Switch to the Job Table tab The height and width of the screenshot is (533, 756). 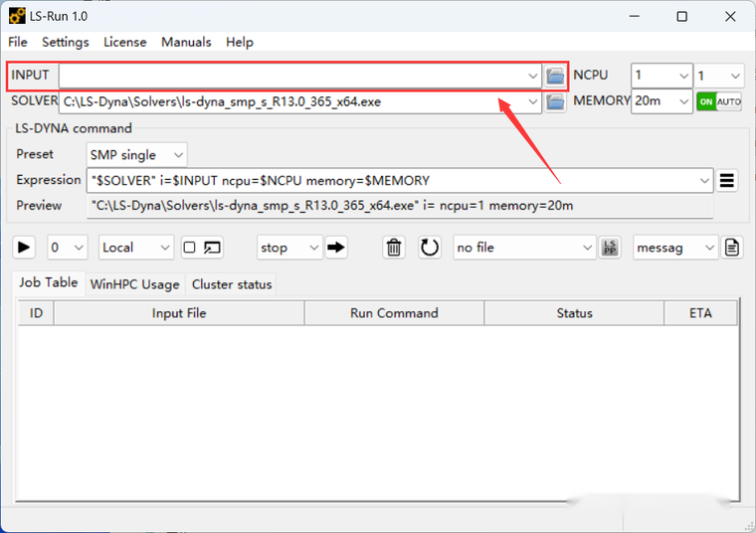click(x=48, y=282)
